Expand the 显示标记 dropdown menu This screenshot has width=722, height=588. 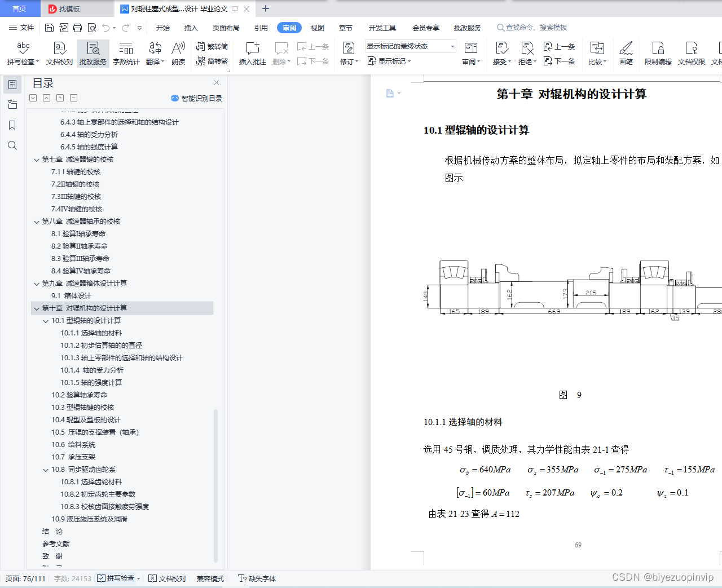[x=389, y=61]
